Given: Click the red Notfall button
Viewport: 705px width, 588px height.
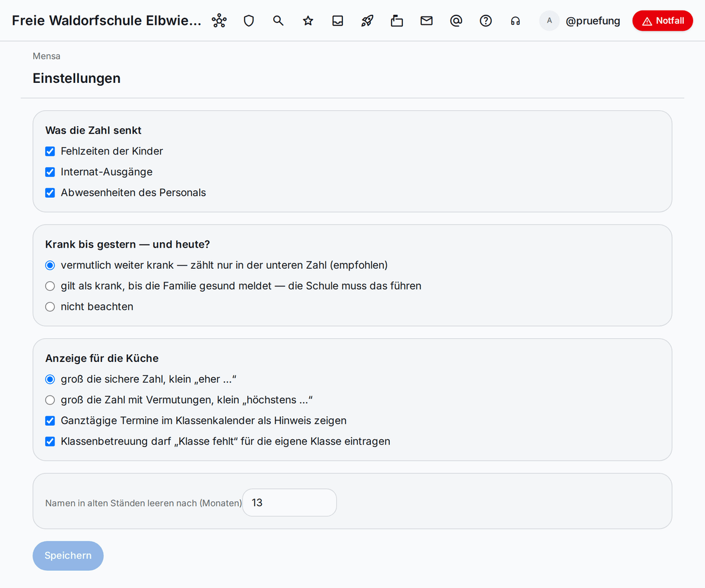Looking at the screenshot, I should [x=663, y=21].
